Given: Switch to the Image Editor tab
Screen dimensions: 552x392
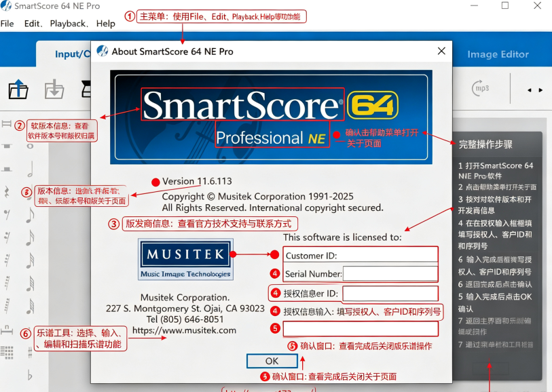Looking at the screenshot, I should [498, 54].
